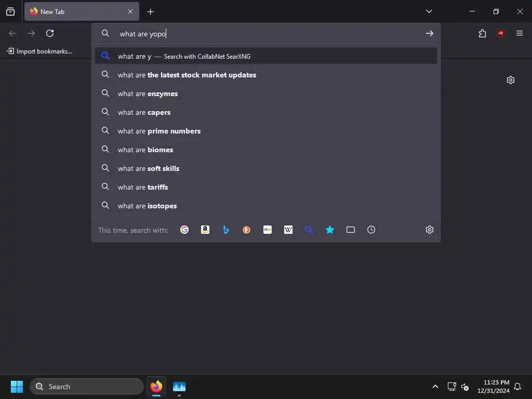Search this time with Wikipedia
Image resolution: width=532 pixels, height=399 pixels.
click(x=288, y=230)
